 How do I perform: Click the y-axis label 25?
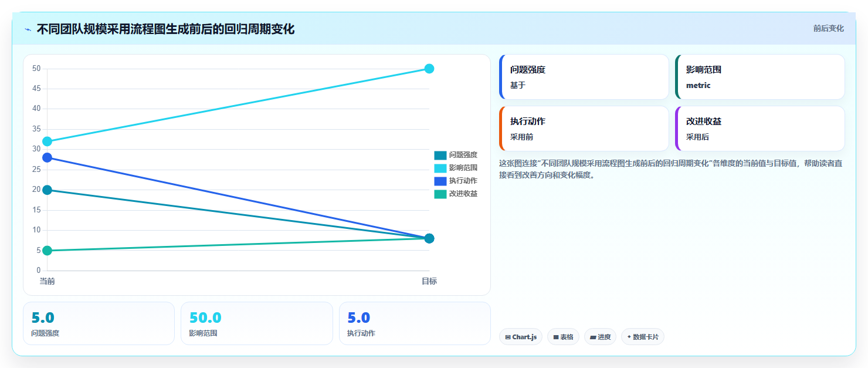pyautogui.click(x=36, y=170)
